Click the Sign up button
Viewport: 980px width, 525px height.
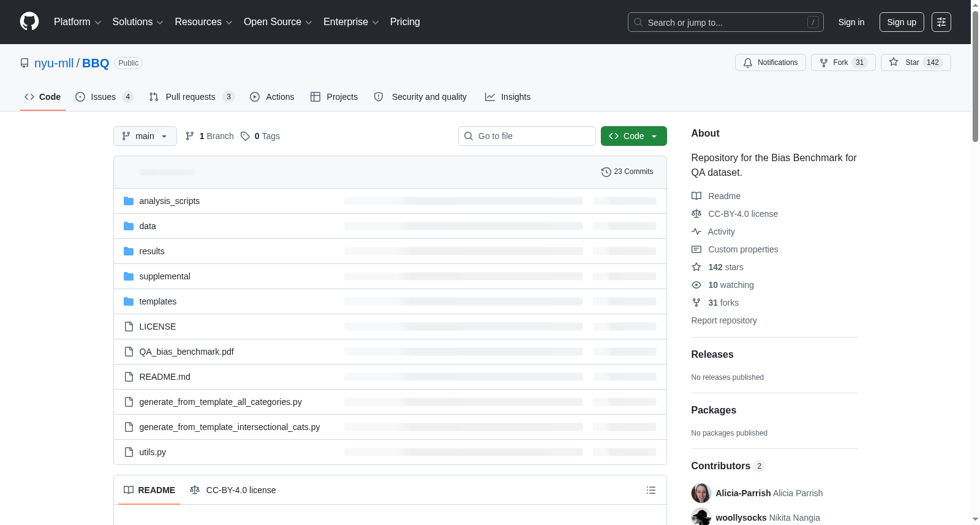pos(902,22)
